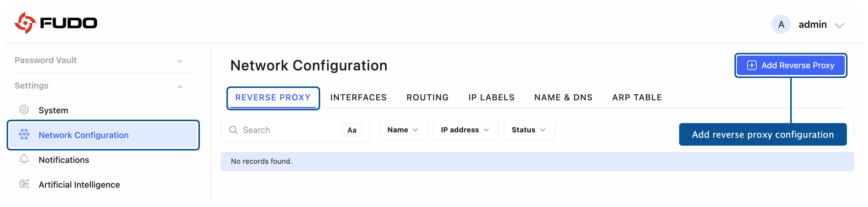Click the admin avatar circle
The image size is (868, 207).
(781, 24)
